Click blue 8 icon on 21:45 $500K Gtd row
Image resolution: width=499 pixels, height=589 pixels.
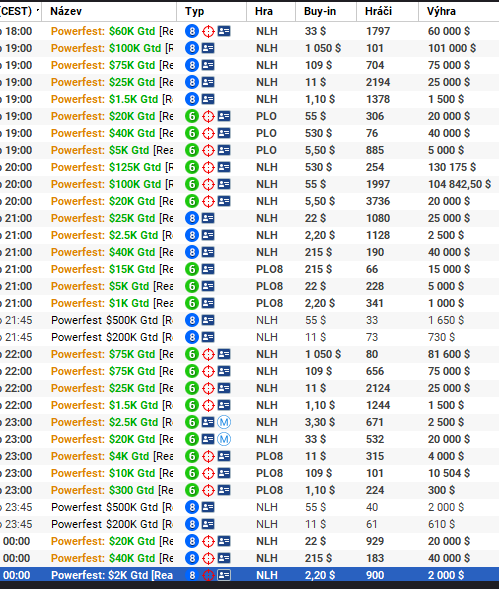tap(192, 320)
